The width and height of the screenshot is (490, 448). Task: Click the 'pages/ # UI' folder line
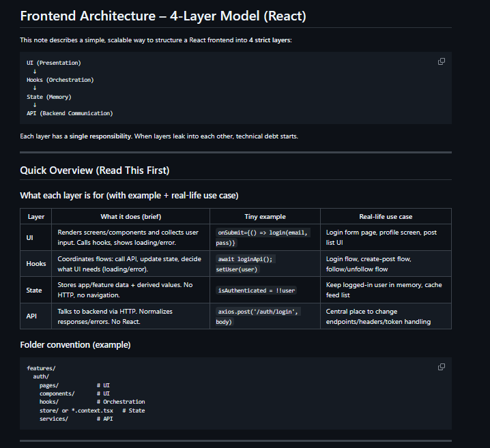tap(74, 385)
